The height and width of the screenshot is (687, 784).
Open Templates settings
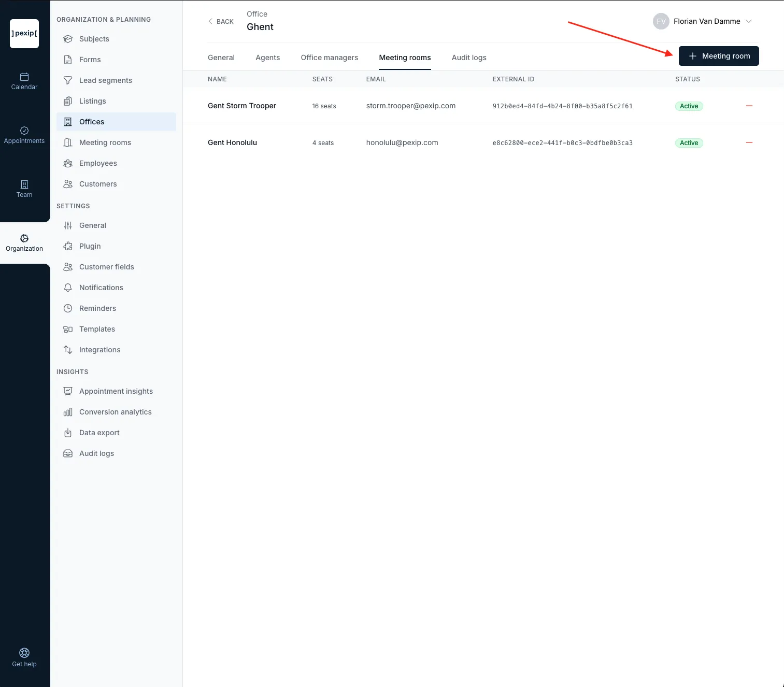116,329
